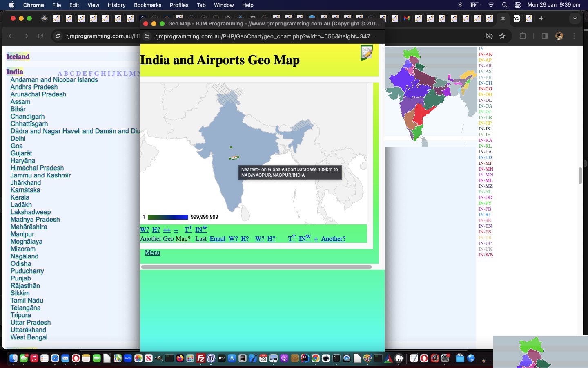The width and height of the screenshot is (588, 368).
Task: Open Photos from the Dock
Action: point(138,359)
